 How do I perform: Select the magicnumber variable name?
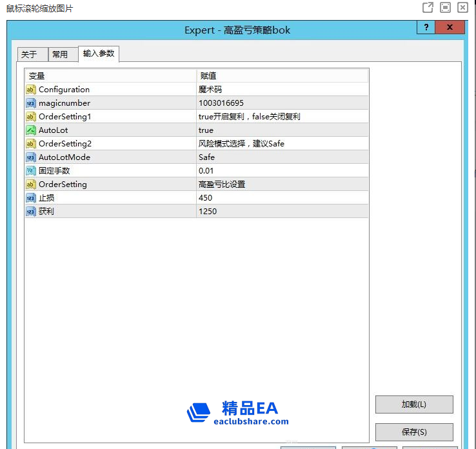[x=64, y=103]
